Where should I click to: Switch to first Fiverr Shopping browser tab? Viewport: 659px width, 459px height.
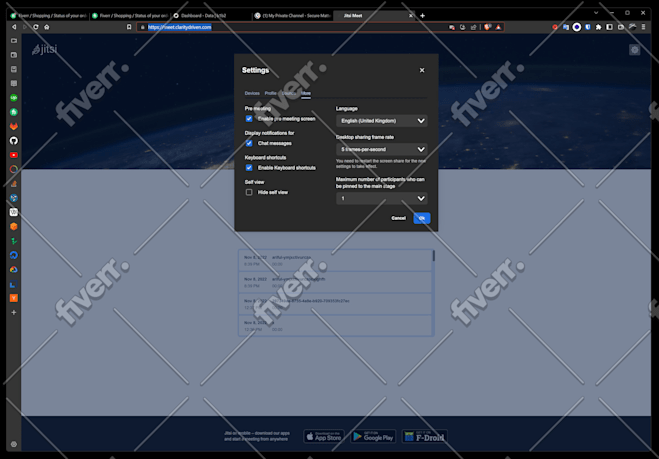(x=48, y=16)
